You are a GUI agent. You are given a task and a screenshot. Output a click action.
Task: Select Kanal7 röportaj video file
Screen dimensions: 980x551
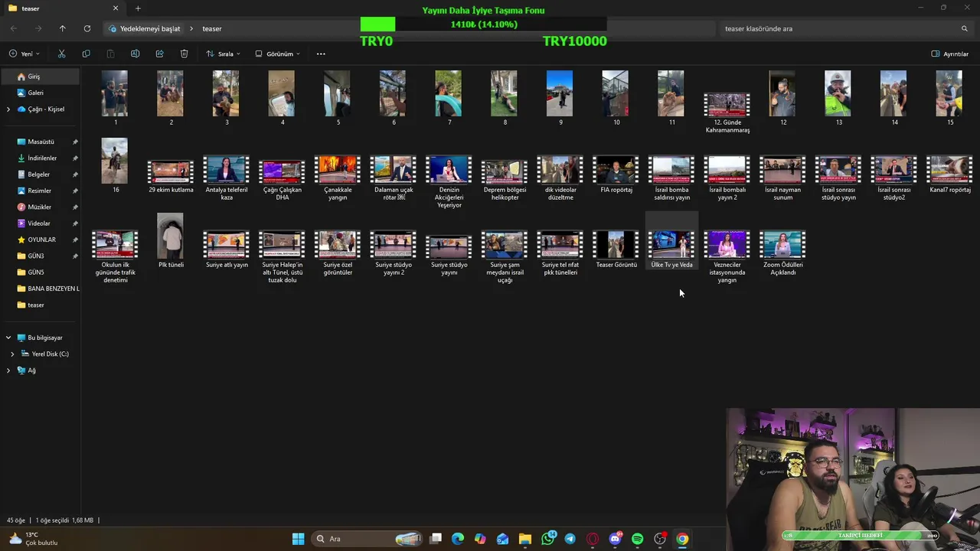coord(949,174)
